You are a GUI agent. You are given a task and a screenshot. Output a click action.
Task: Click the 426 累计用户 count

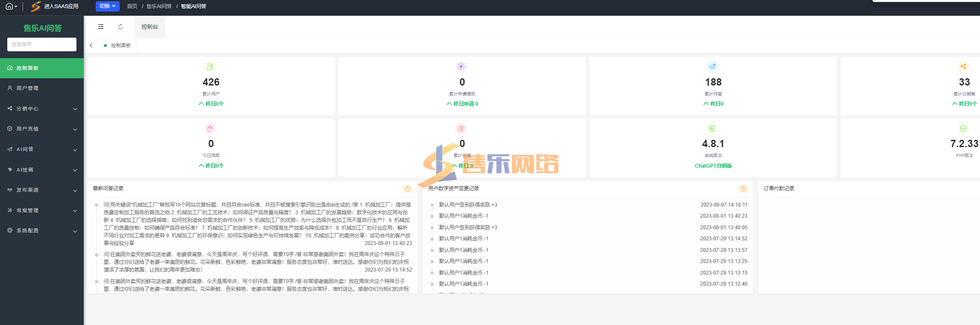pos(211,82)
